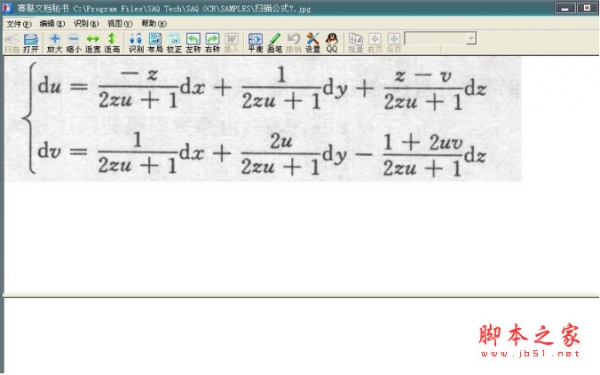The width and height of the screenshot is (600, 375).
Task: Click the 校正 (Correct) toolbar icon
Action: (174, 43)
